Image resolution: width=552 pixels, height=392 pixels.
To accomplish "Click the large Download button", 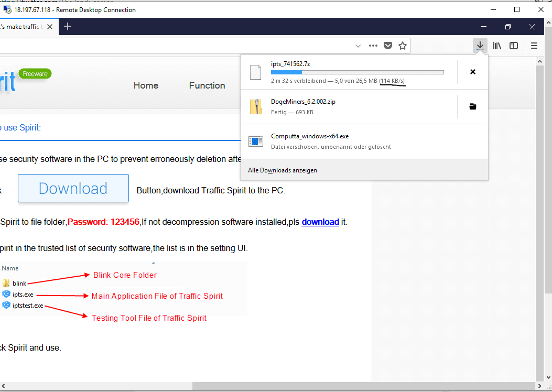I will (x=73, y=188).
